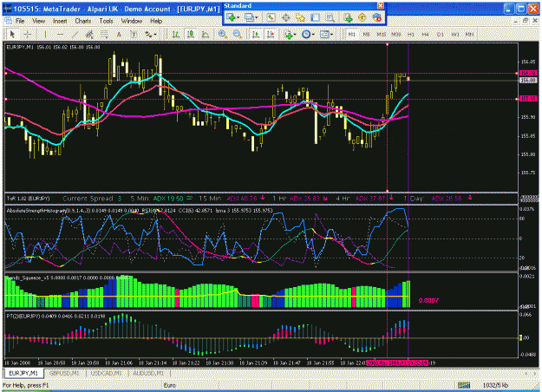The height and width of the screenshot is (392, 542).
Task: Select the Cursor arrow tool
Action: [x=12, y=34]
